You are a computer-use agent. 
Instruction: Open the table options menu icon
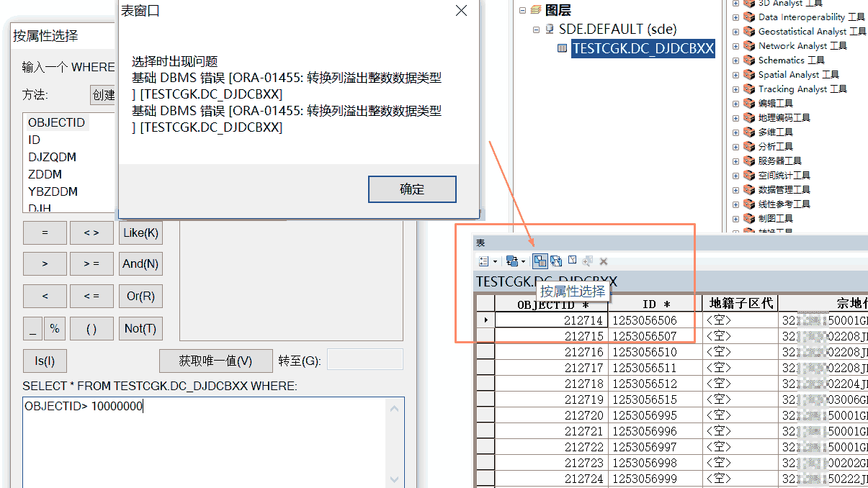[x=483, y=260]
